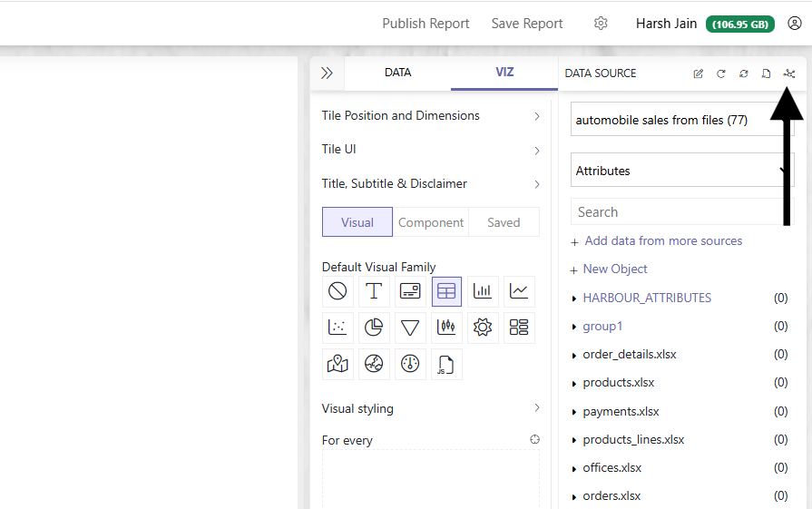Select the funnel chart visual
Viewport: 812px width, 509px height.
pyautogui.click(x=410, y=328)
